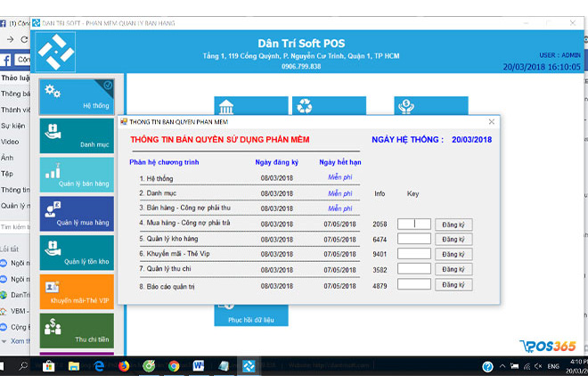588x392 pixels.
Task: Open the Quản lý mua hàng tile
Action: 77,214
